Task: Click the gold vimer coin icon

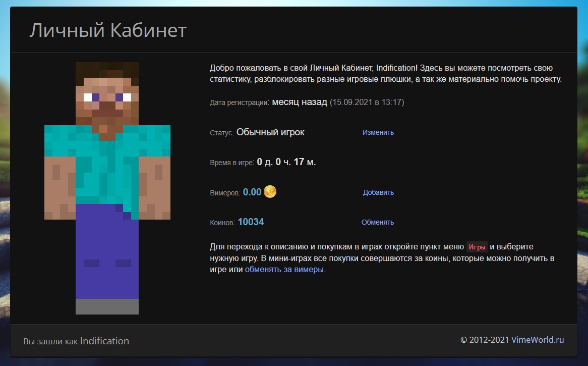Action: click(270, 192)
